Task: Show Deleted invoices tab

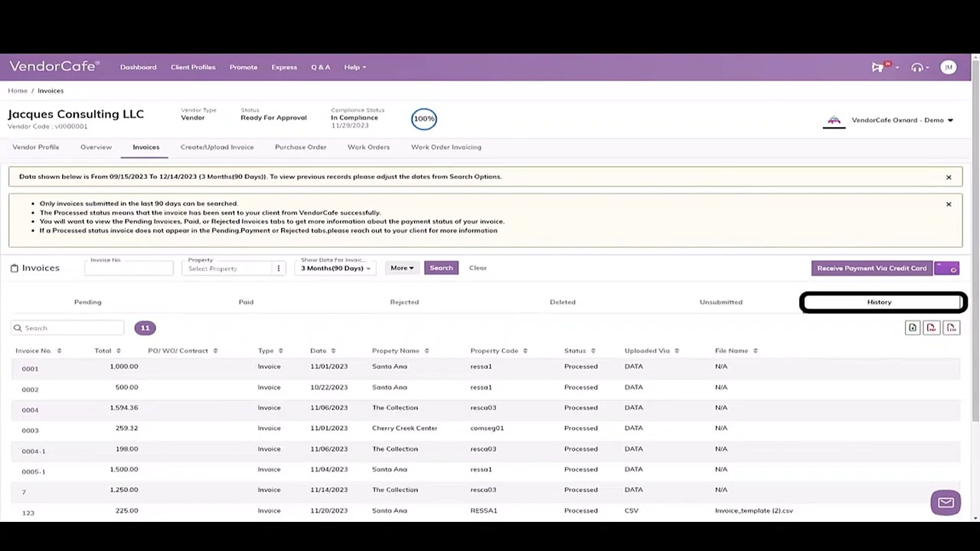Action: coord(563,302)
